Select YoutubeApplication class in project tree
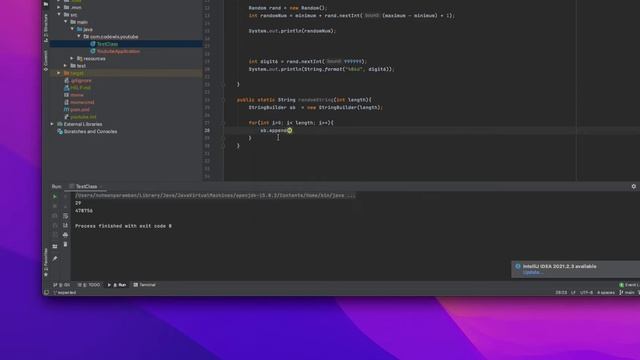This screenshot has height=360, width=640. coord(118,51)
